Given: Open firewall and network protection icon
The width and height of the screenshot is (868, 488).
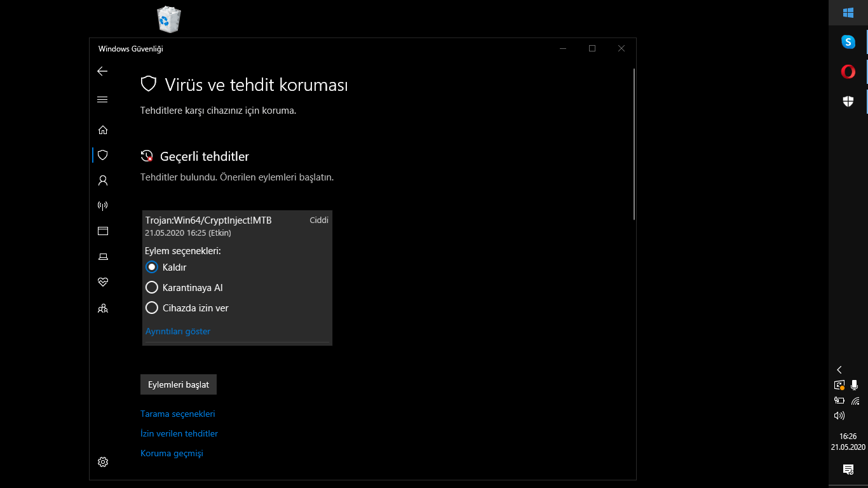Looking at the screenshot, I should (103, 206).
